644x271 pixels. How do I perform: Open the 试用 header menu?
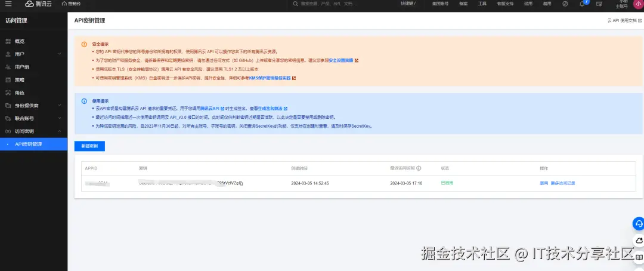click(x=528, y=4)
